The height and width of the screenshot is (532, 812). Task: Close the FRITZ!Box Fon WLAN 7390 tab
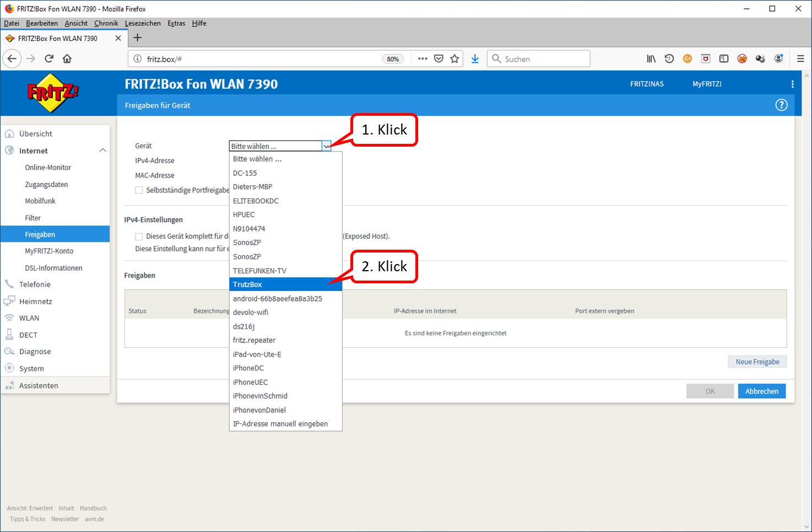(x=118, y=38)
